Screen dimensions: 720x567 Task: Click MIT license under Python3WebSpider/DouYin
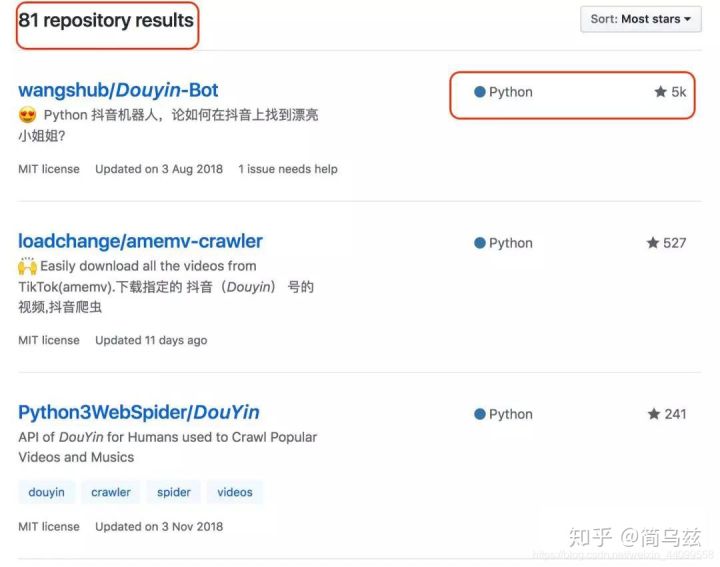(x=49, y=527)
